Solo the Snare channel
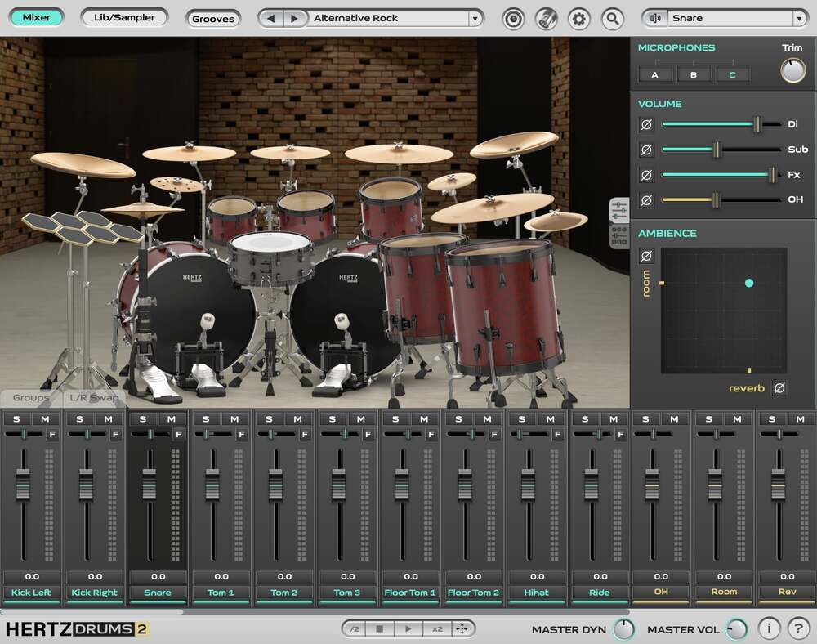This screenshot has height=644, width=817. pyautogui.click(x=142, y=418)
